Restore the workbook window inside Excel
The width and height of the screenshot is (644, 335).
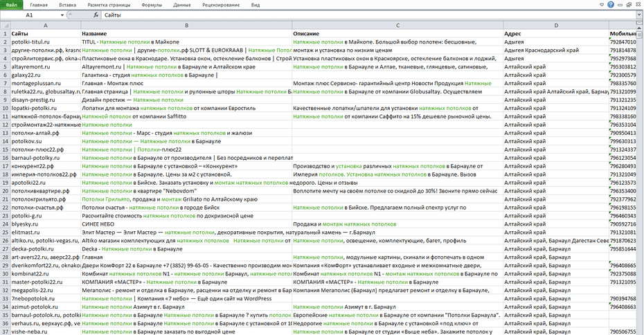tap(629, 5)
